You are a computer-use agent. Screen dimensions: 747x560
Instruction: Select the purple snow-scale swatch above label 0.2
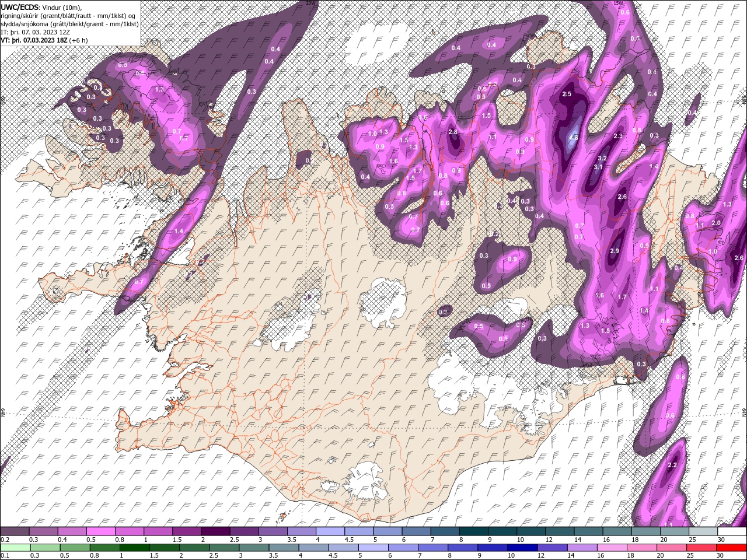pyautogui.click(x=15, y=531)
